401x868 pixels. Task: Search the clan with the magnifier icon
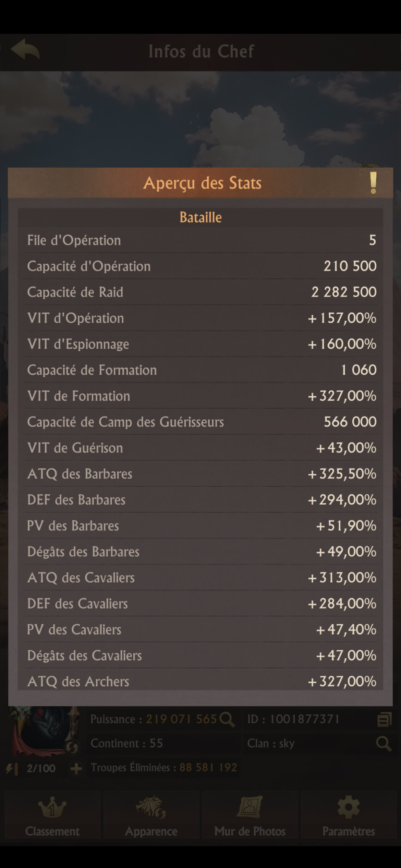(384, 744)
